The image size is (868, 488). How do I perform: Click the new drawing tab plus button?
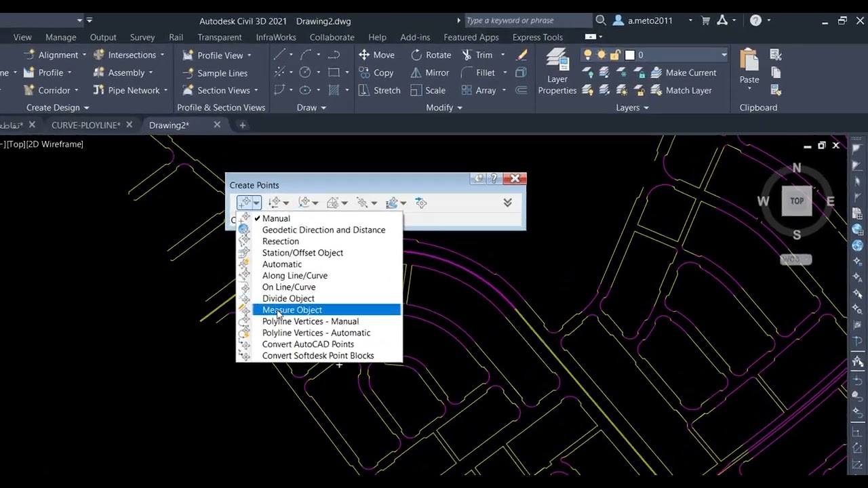click(242, 125)
